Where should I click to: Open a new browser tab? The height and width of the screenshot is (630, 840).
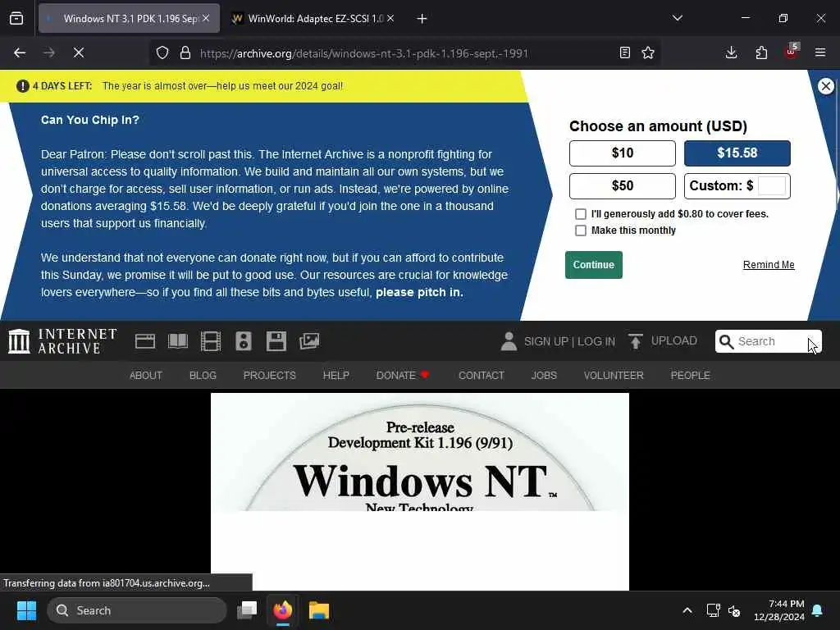[422, 19]
